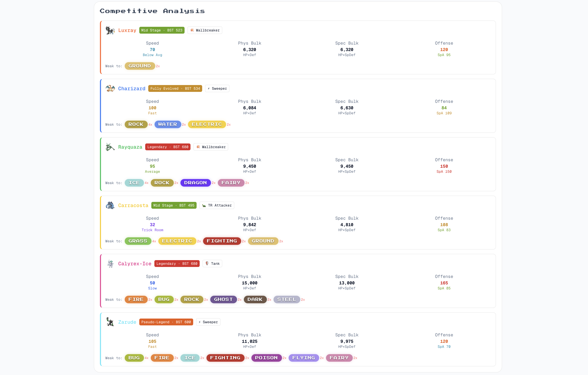Click the Carracosta sprite icon
Screen dimensions: 588x375
(x=110, y=205)
